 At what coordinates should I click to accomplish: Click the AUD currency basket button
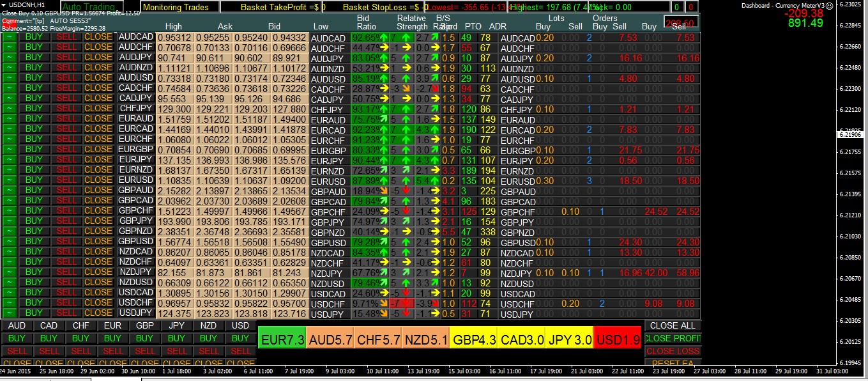pos(17,325)
